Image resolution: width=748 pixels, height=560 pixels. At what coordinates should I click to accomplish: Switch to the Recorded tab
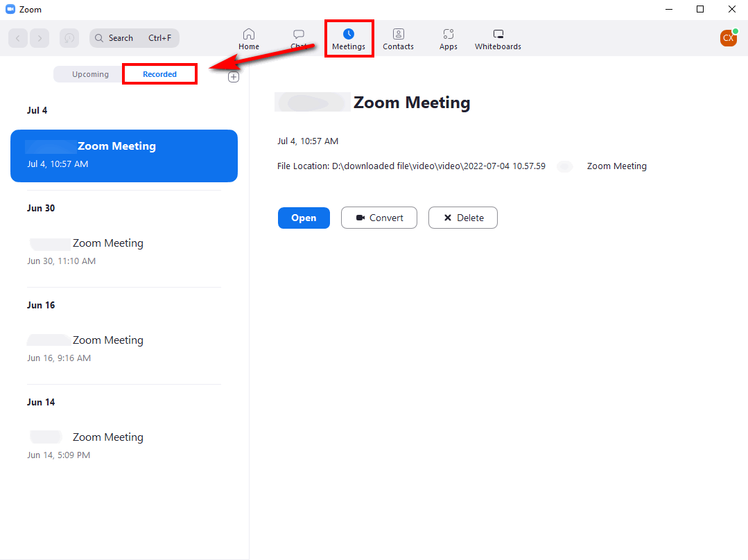point(160,74)
